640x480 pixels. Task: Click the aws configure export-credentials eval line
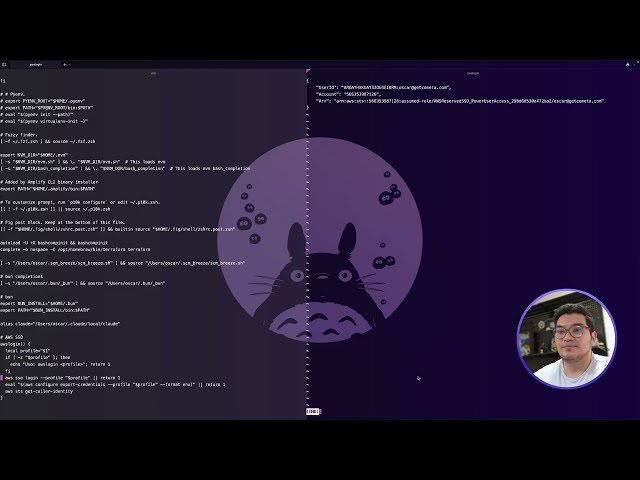[x=115, y=384]
